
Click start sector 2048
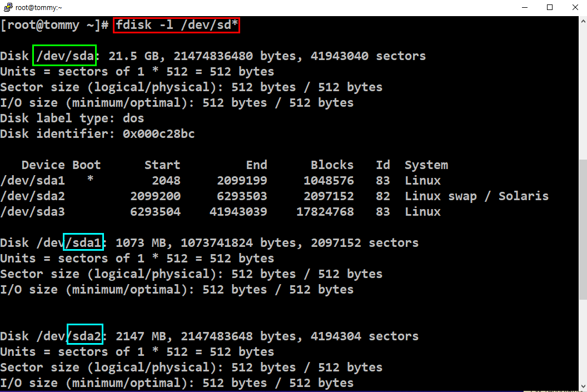[166, 181]
